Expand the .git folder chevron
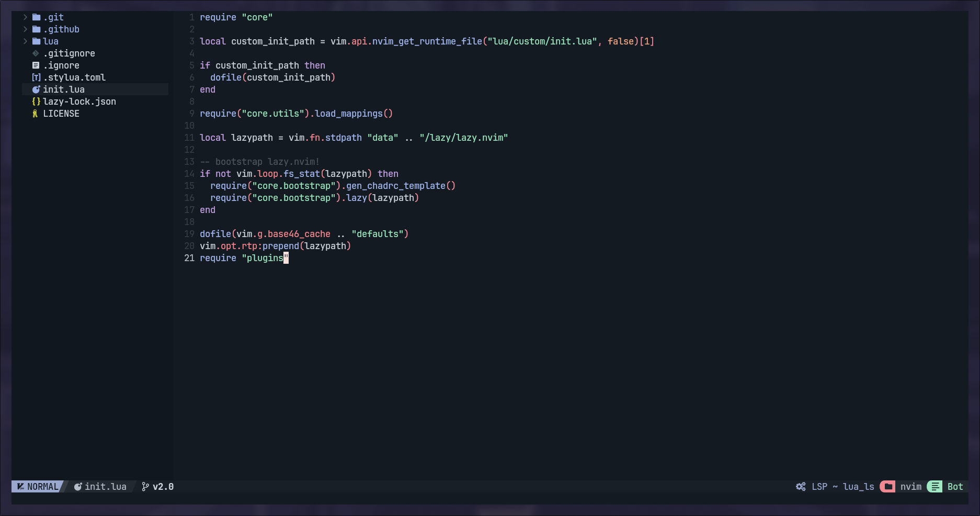This screenshot has width=980, height=516. (25, 17)
